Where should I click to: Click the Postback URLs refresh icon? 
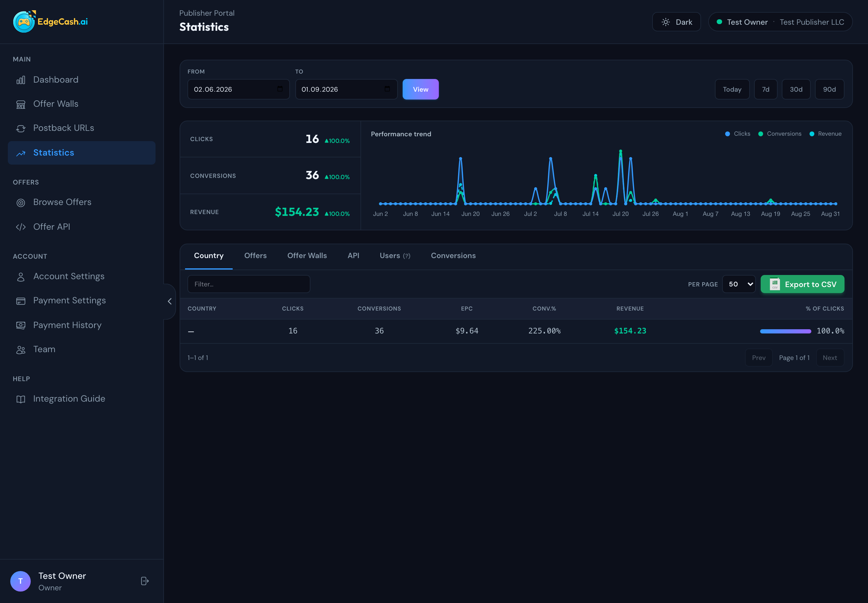point(21,128)
